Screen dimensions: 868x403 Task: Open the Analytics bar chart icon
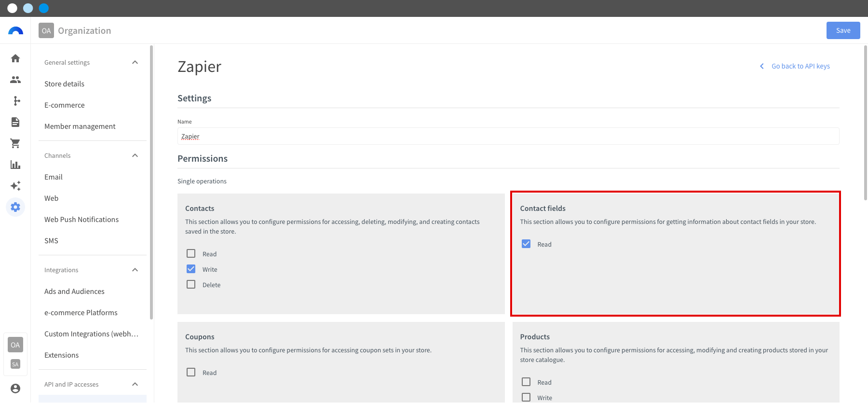pos(15,165)
